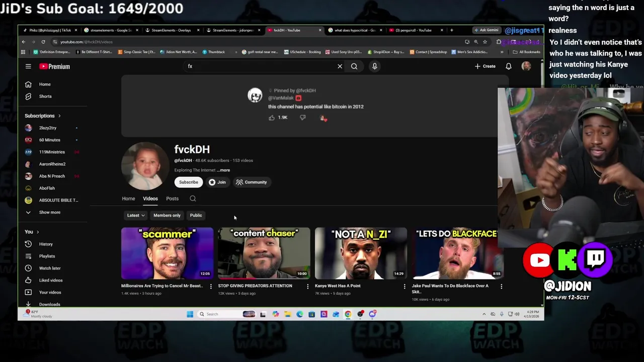Open options for Jake Paul video
This screenshot has height=362, width=644.
click(501, 286)
